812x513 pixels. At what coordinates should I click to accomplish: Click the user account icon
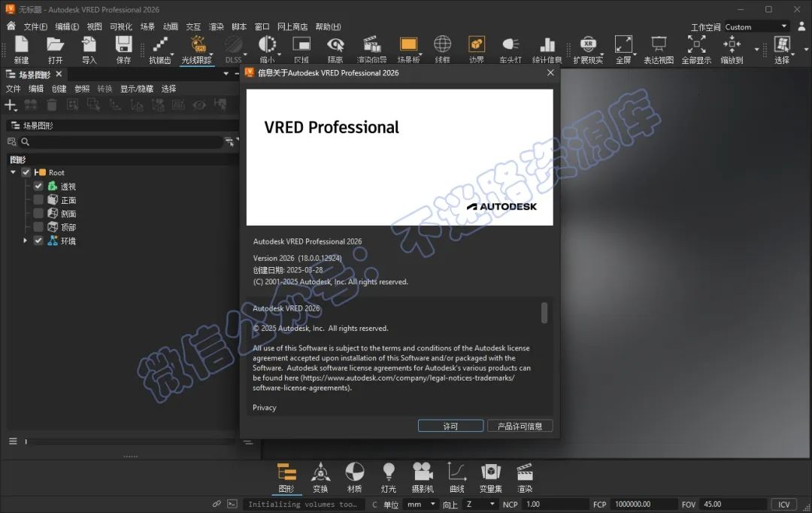(801, 26)
